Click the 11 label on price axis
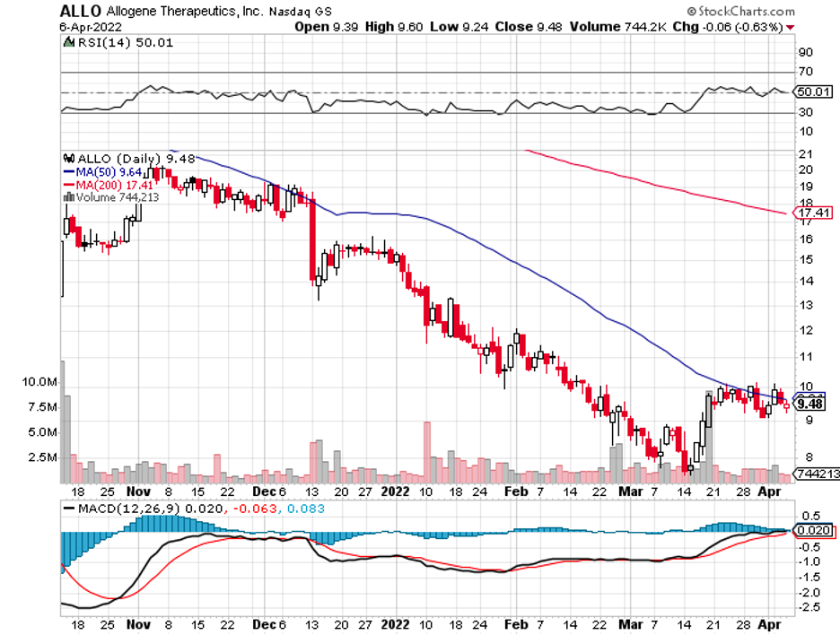Screen dimensions: 840x635 pyautogui.click(x=805, y=357)
